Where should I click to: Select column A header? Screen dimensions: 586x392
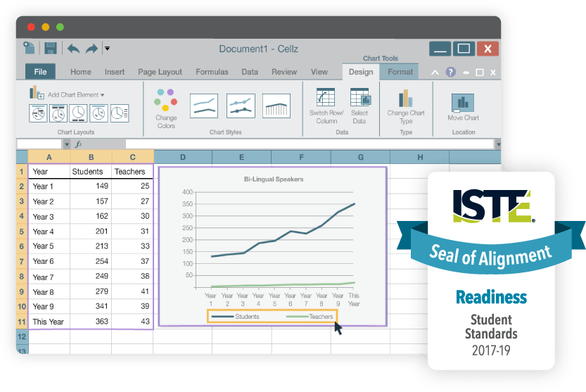49,157
